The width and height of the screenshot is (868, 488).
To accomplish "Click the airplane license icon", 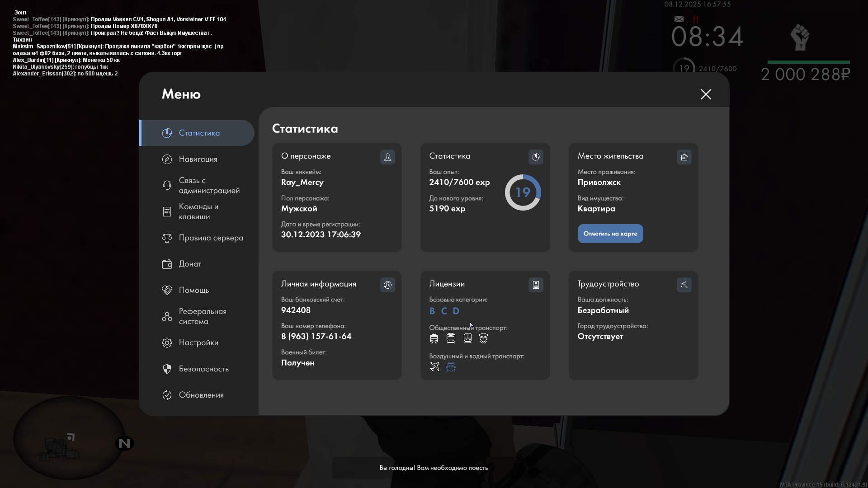I will point(434,366).
